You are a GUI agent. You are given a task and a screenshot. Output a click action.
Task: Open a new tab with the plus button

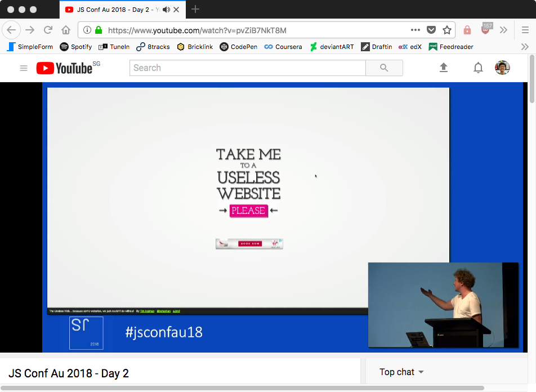click(x=195, y=9)
